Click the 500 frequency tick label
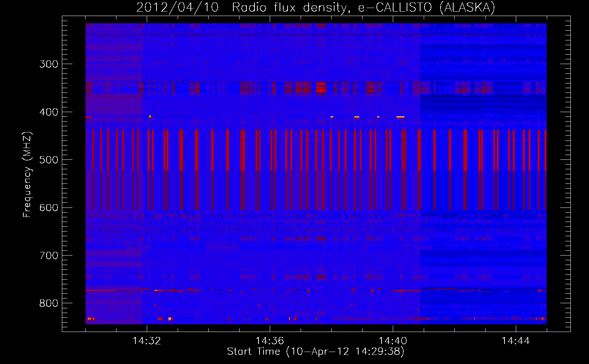This screenshot has height=364, width=589. pos(49,160)
